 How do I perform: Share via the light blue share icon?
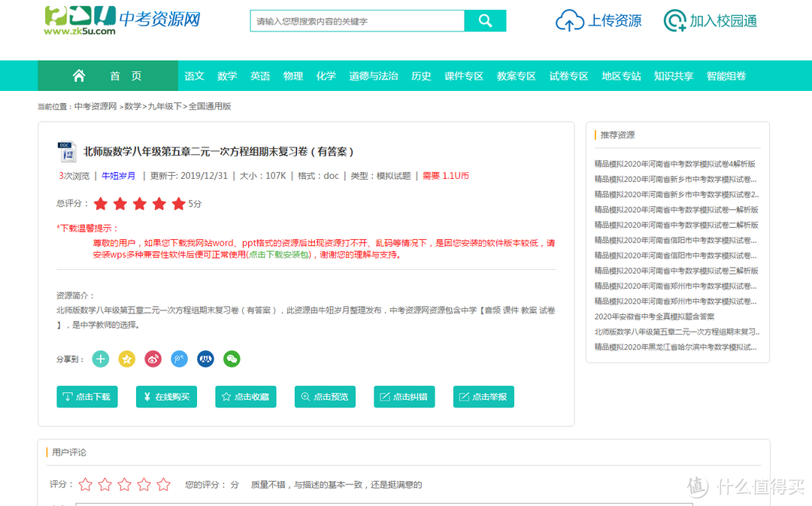click(179, 359)
